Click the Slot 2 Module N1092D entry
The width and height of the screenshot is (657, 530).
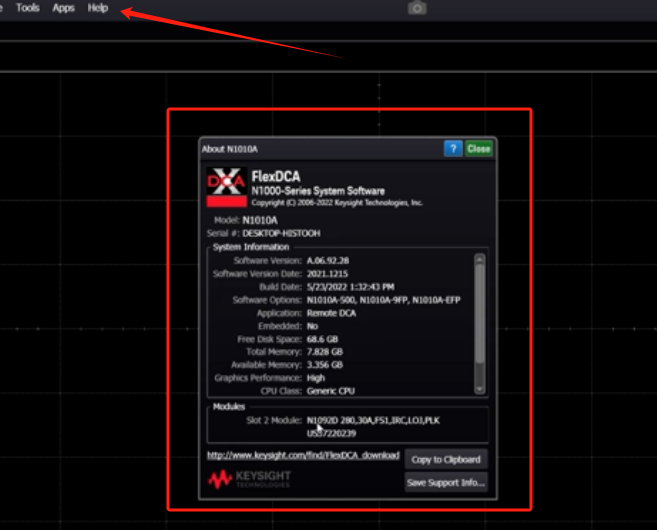[x=373, y=421]
